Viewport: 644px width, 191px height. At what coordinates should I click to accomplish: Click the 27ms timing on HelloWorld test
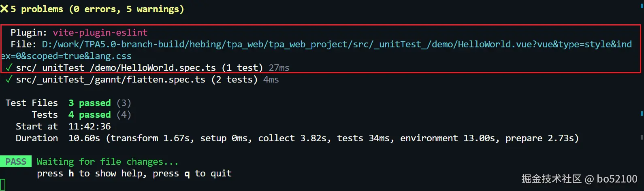click(x=279, y=68)
